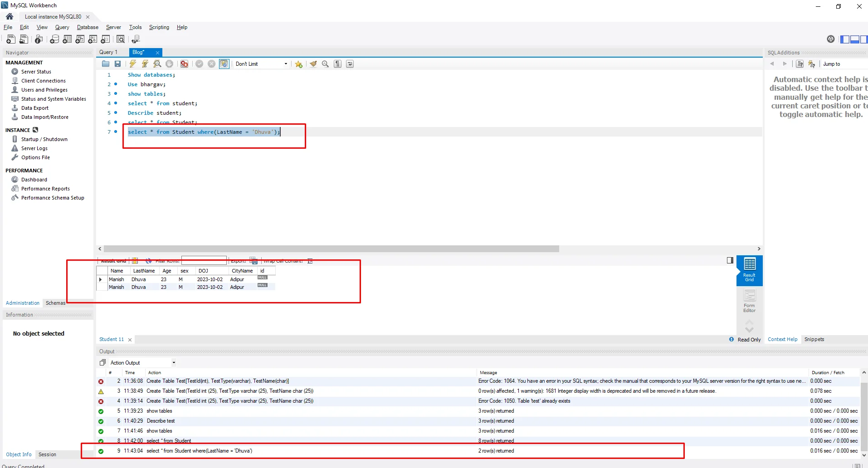
Task: Click Create new schema database icon
Action: [x=54, y=39]
